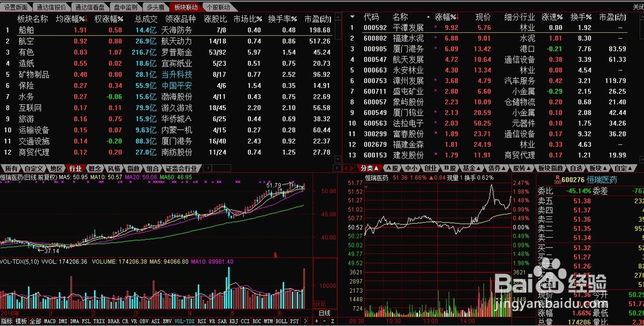Viewport: 644px width, 326px height.
Task: Sort sectors by 均涨幅% column header
Action: tap(72, 19)
